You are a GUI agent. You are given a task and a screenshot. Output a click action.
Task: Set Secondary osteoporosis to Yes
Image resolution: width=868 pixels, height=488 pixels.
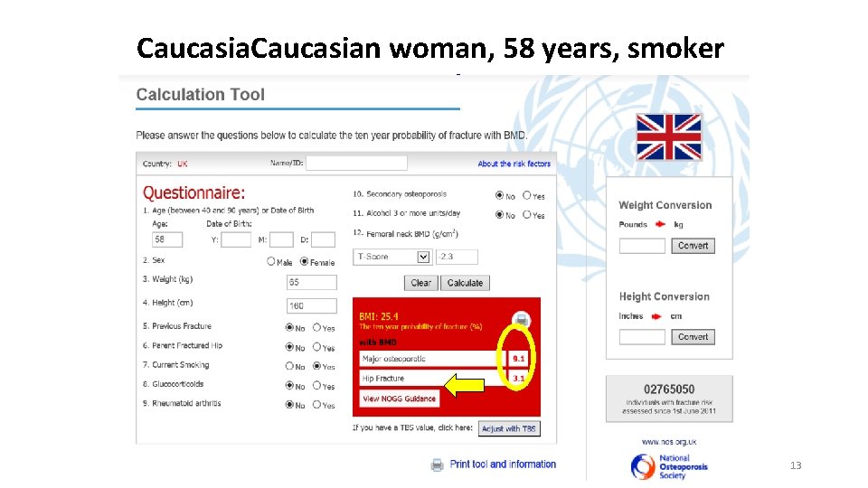[x=527, y=195]
